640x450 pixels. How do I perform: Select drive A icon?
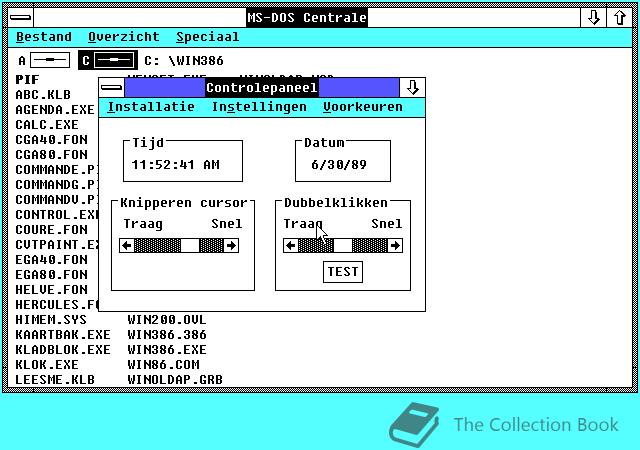coord(50,60)
